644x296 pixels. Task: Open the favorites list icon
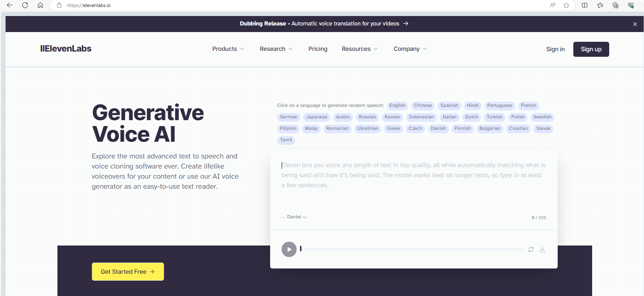pos(600,5)
